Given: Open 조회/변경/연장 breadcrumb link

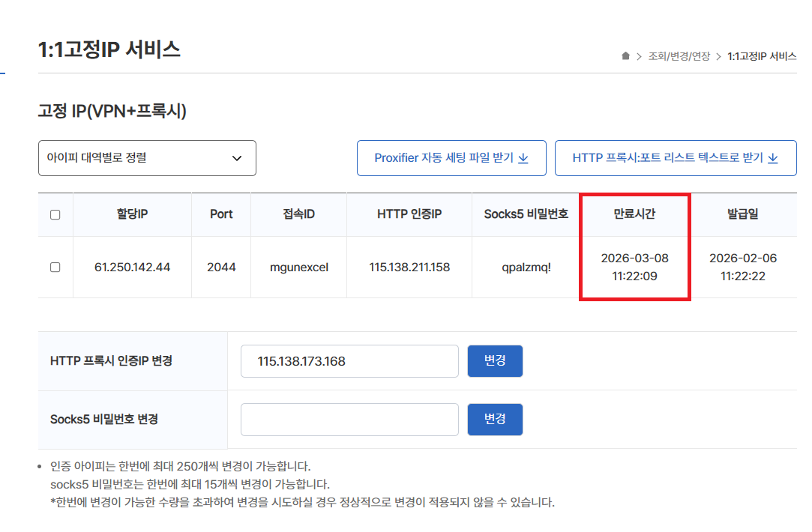Looking at the screenshot, I should tap(679, 56).
